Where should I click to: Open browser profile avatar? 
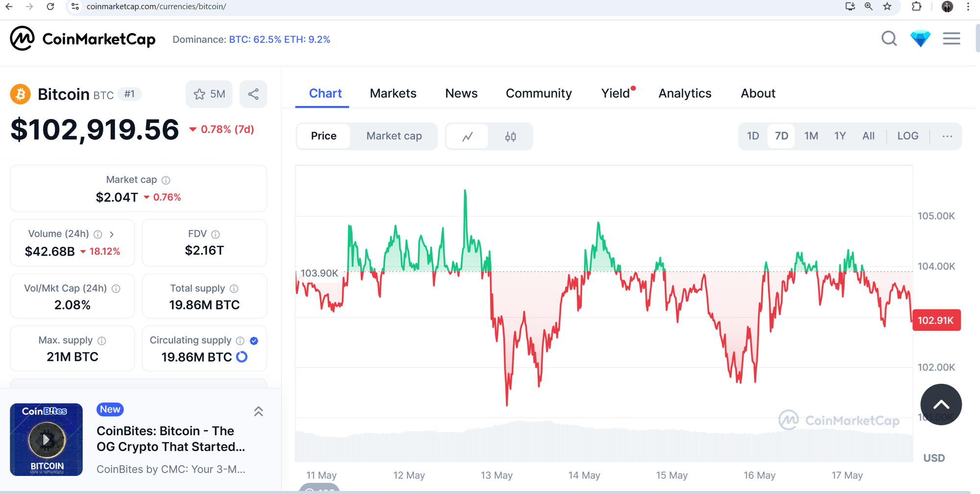(x=947, y=6)
